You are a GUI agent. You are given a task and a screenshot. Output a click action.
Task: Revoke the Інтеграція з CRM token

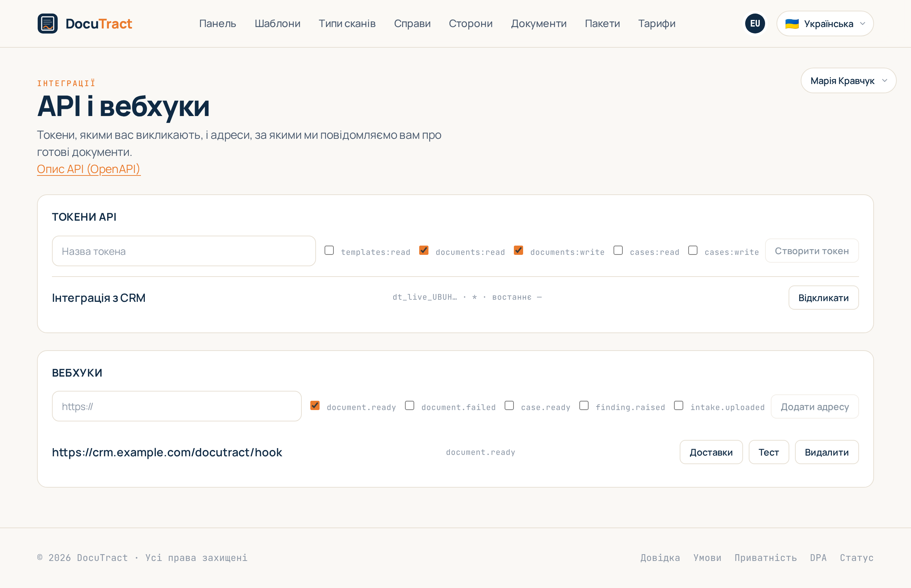823,298
